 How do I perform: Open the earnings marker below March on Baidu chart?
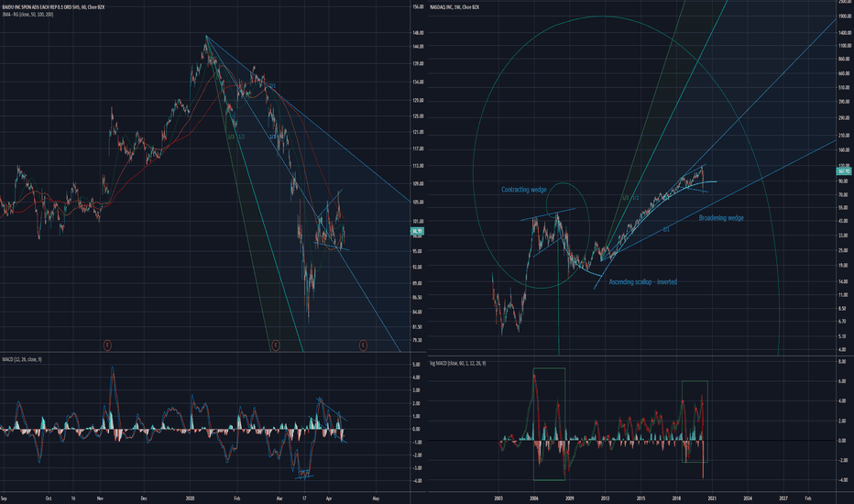[x=276, y=345]
